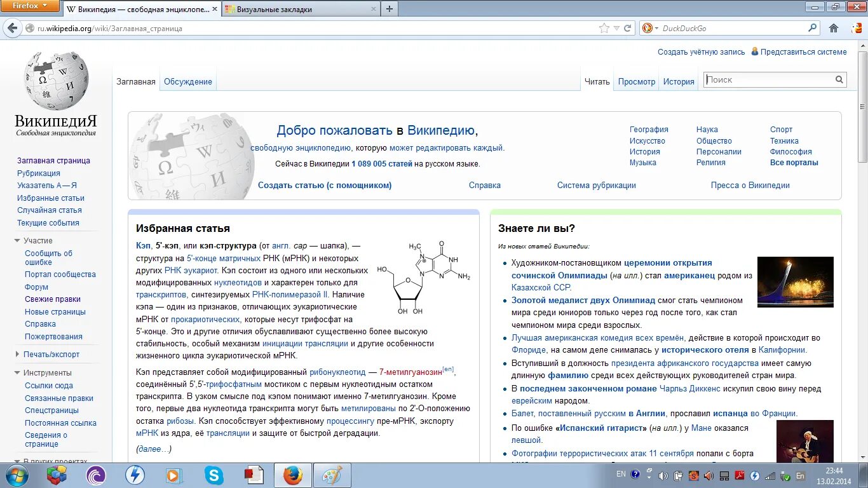This screenshot has width=868, height=488.
Task: Click the Firefox icon in the taskbar
Action: click(x=292, y=475)
